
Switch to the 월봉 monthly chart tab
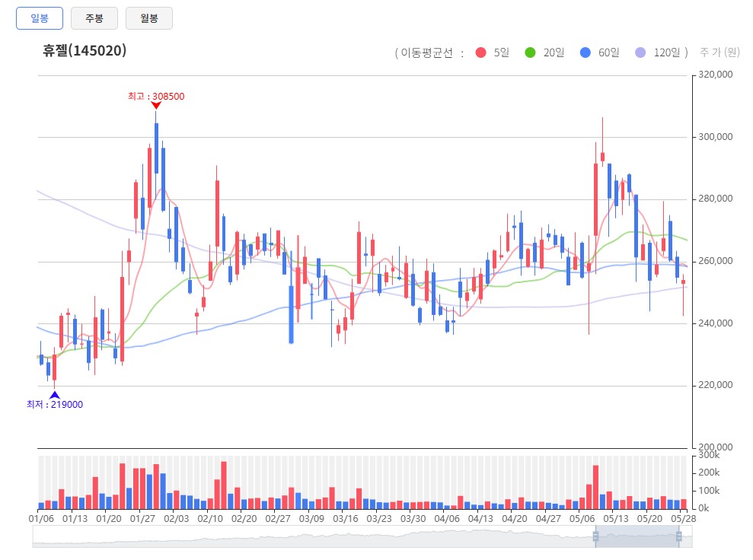[x=149, y=18]
